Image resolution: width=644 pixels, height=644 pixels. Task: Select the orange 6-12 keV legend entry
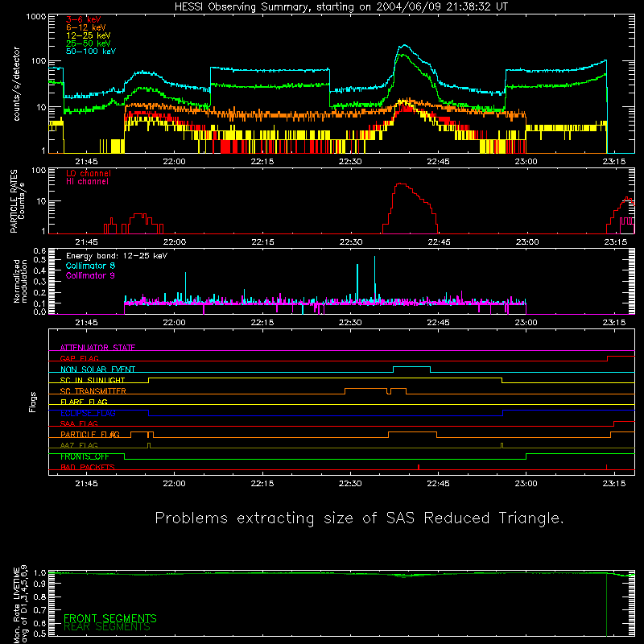(x=85, y=27)
